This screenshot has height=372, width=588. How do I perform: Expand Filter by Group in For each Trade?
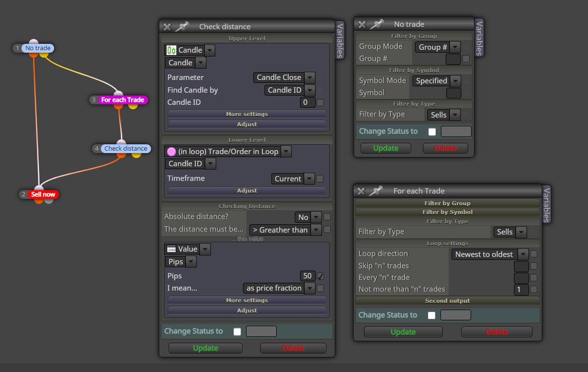click(448, 203)
